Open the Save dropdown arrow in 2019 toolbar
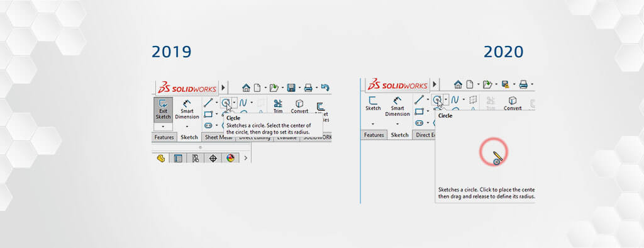Viewport: 644px width, 248px height. 299,87
